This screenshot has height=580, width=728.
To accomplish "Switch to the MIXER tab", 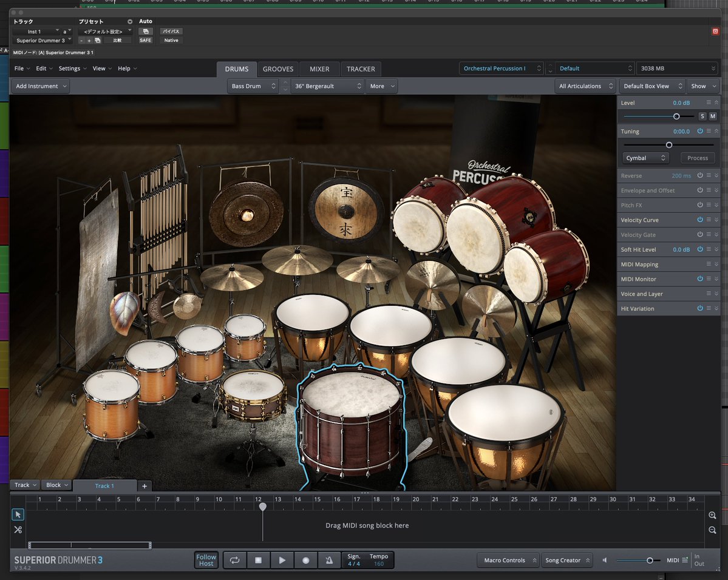I will [x=319, y=69].
